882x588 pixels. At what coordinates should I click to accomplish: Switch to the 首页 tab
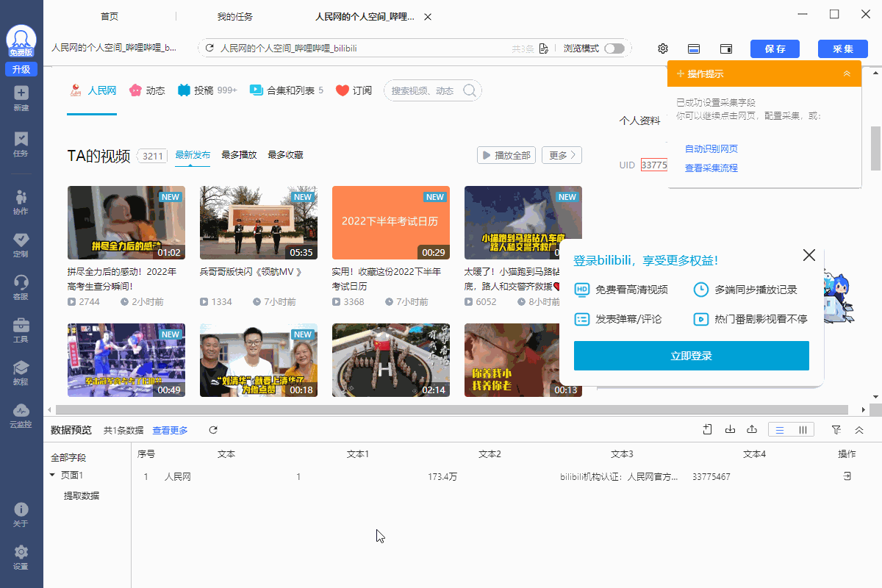point(110,16)
